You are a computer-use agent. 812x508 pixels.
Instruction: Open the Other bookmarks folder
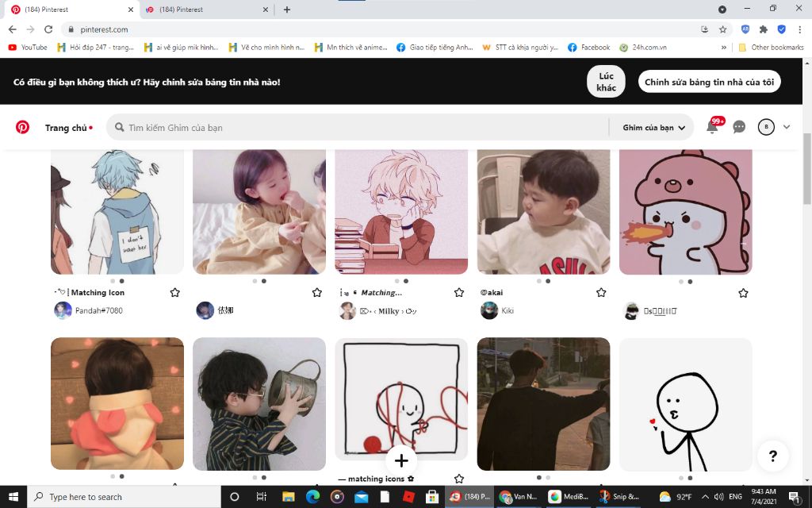(771, 47)
